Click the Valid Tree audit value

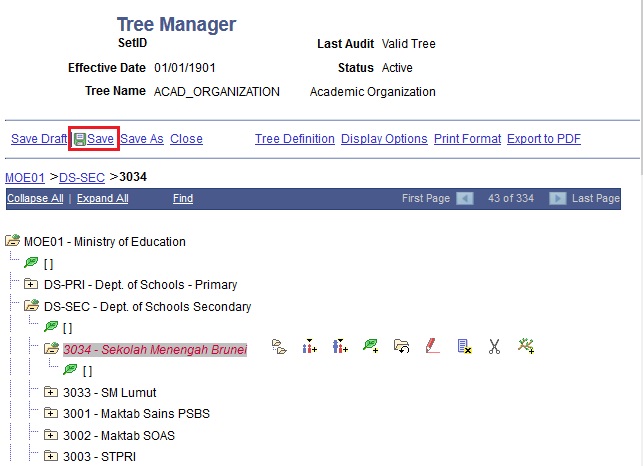point(408,43)
